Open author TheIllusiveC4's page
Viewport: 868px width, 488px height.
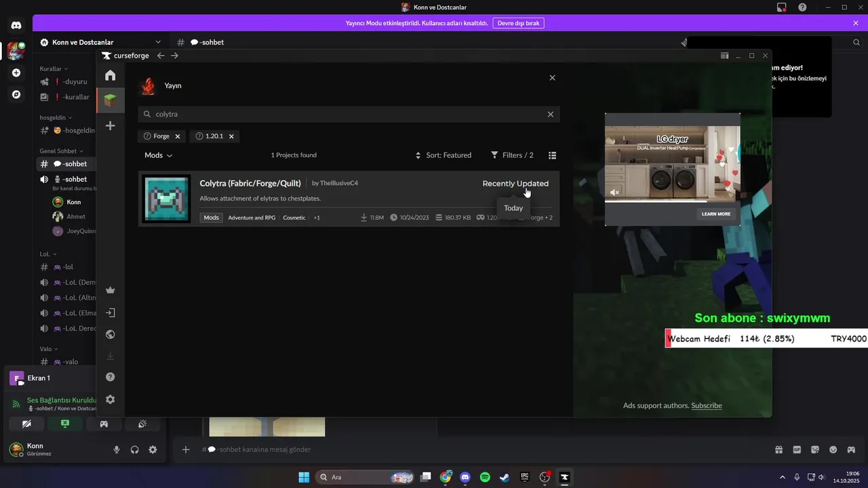338,183
